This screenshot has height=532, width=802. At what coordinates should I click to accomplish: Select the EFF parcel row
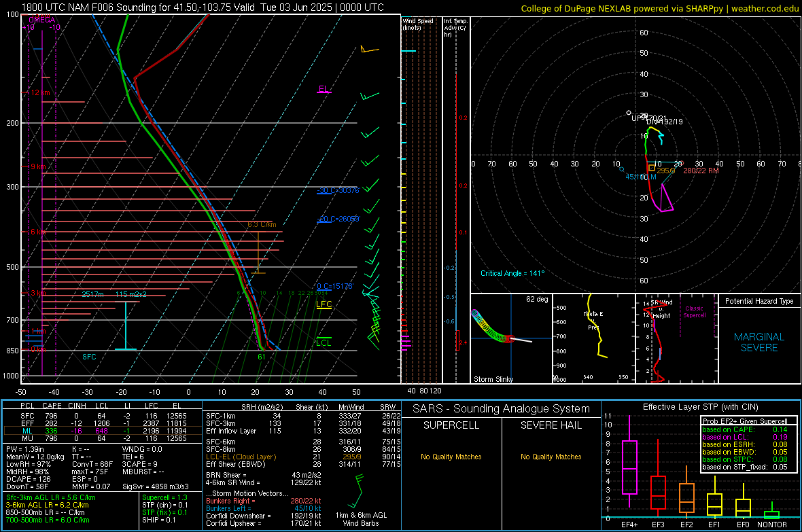103,423
